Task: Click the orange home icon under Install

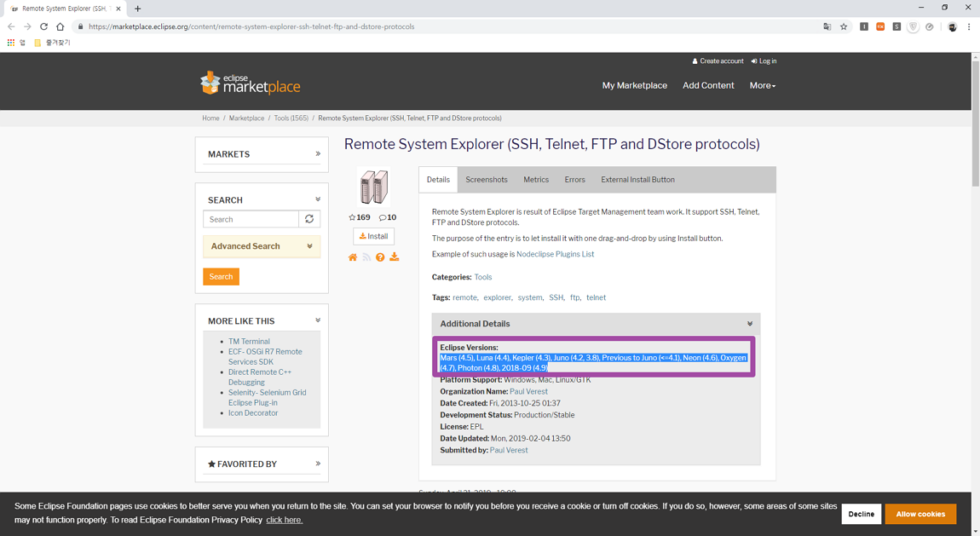Action: (x=353, y=257)
